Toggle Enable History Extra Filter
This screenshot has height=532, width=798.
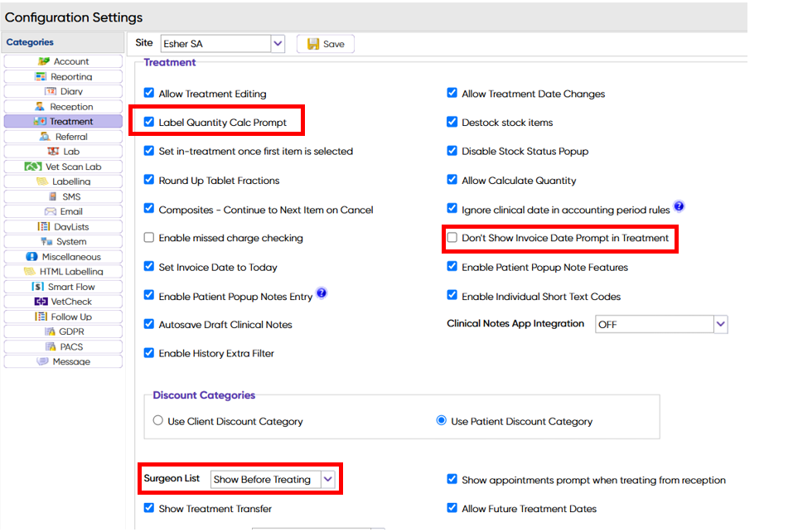tap(148, 352)
